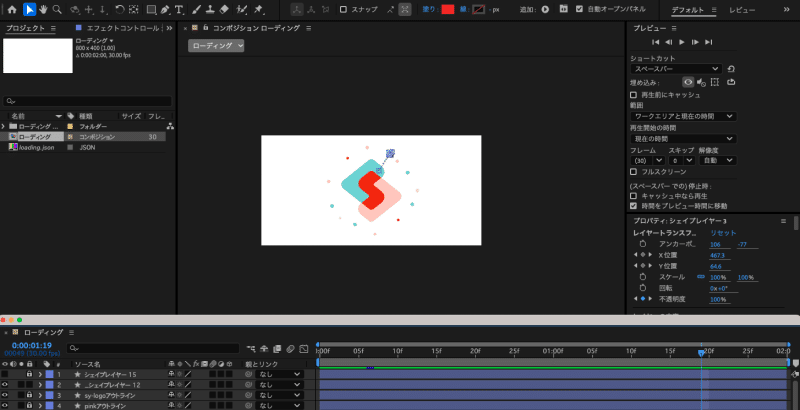Click the composition mini-flowchart icon in timeline
Screen dimensions: 800x410
[251, 349]
